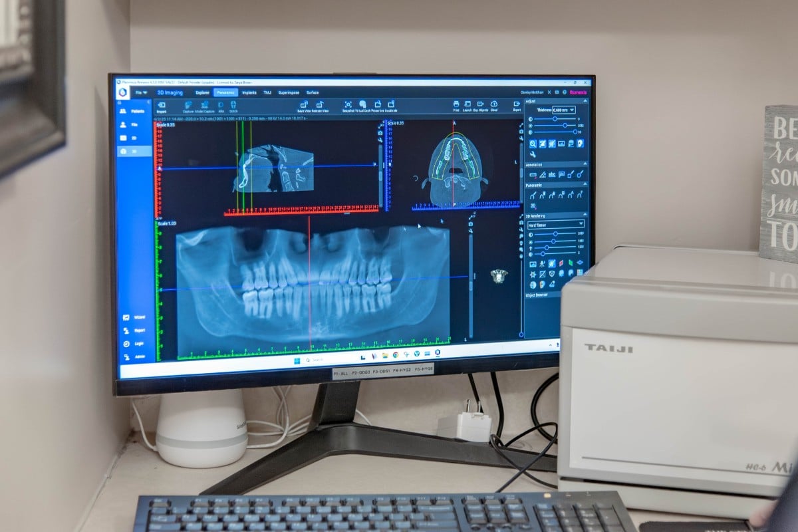Switch to the Explorer tab
This screenshot has width=798, height=532.
[202, 92]
